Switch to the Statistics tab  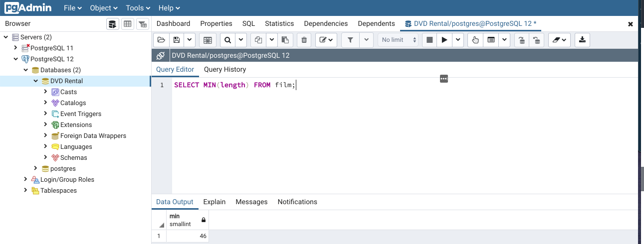(279, 23)
